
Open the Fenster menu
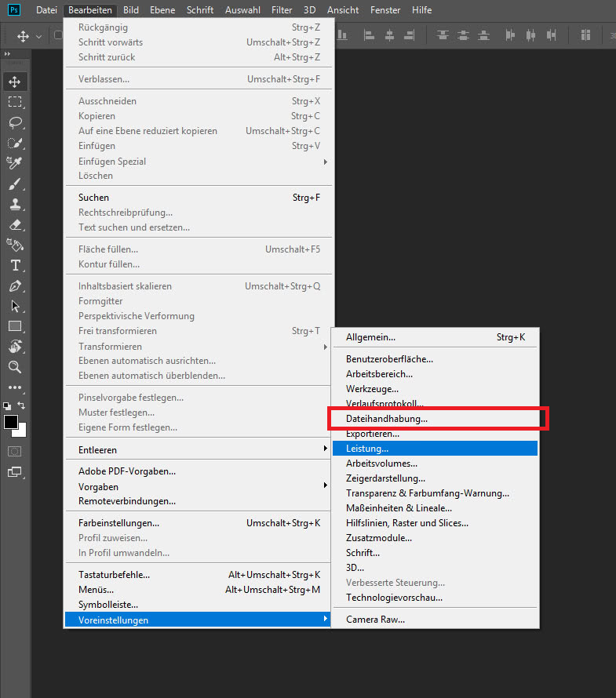point(385,9)
